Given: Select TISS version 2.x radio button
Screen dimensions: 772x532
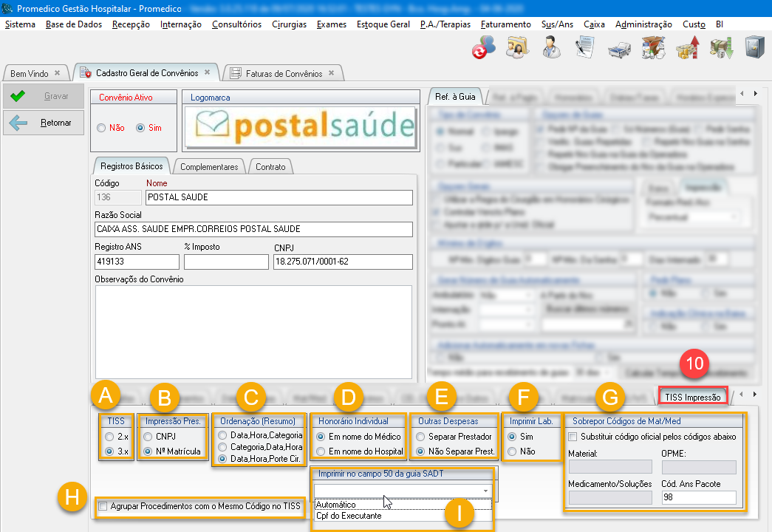Looking at the screenshot, I should coord(110,436).
